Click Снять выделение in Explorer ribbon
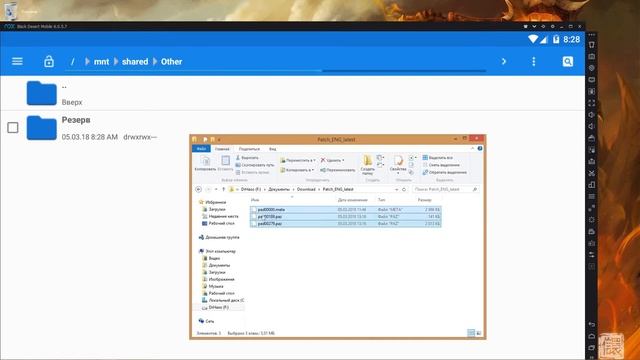Image resolution: width=640 pixels, height=360 pixels. pos(441,165)
